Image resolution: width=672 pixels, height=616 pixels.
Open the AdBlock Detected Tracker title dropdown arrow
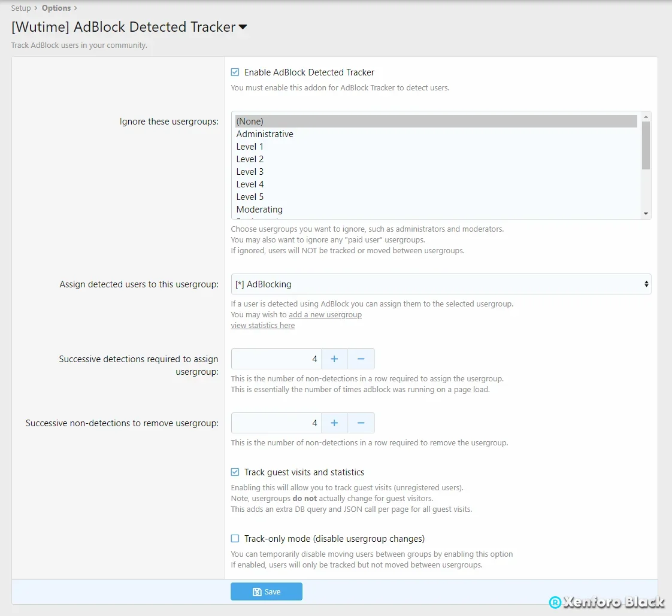point(243,27)
